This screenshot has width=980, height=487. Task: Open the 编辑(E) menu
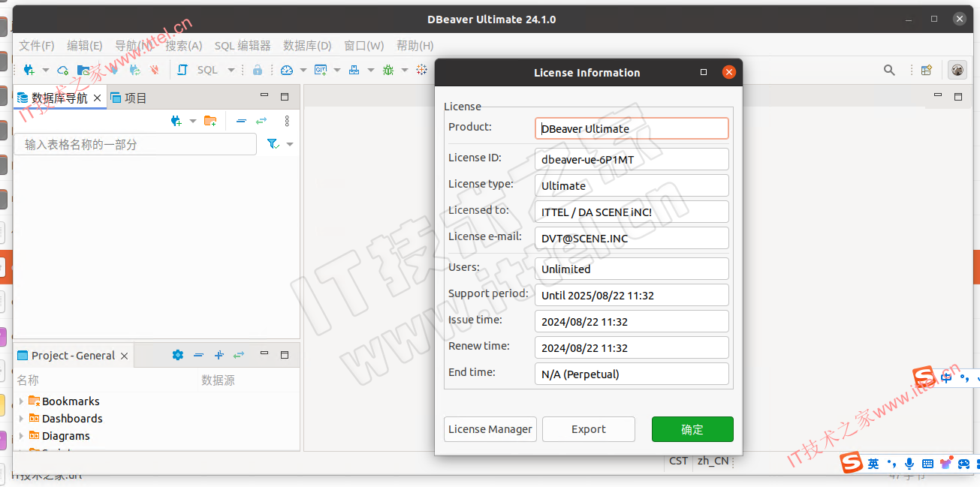85,46
